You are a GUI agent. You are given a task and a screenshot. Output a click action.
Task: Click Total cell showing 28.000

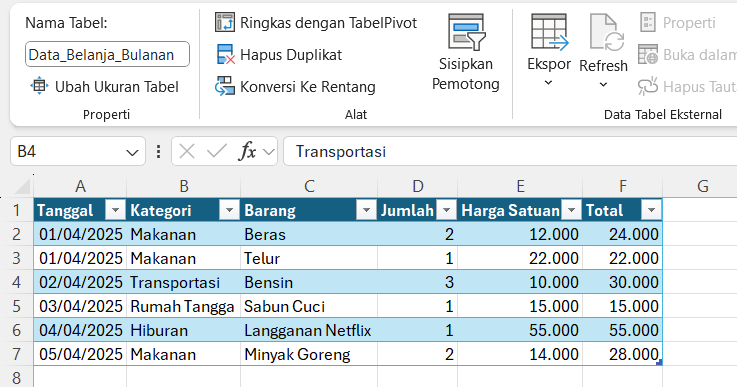pos(622,354)
